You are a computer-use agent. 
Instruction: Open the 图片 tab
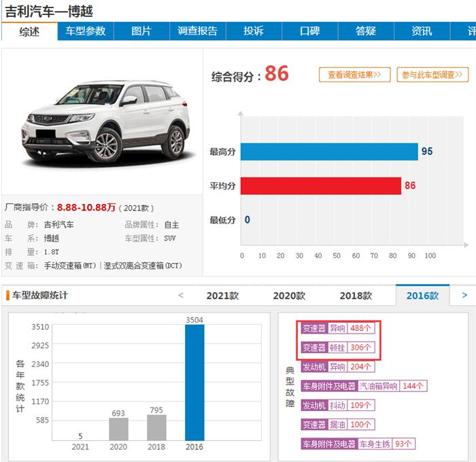[141, 31]
